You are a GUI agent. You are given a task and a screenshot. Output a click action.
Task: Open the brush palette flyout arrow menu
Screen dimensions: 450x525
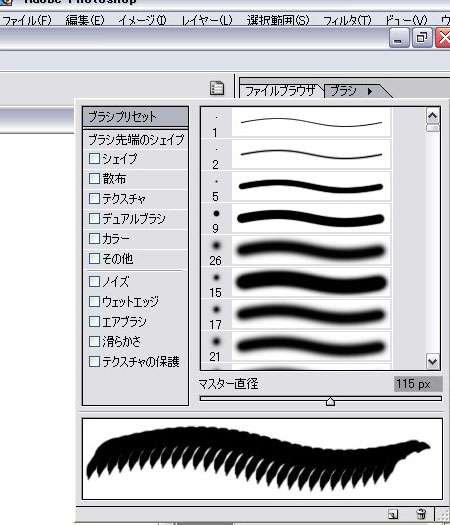coord(370,91)
